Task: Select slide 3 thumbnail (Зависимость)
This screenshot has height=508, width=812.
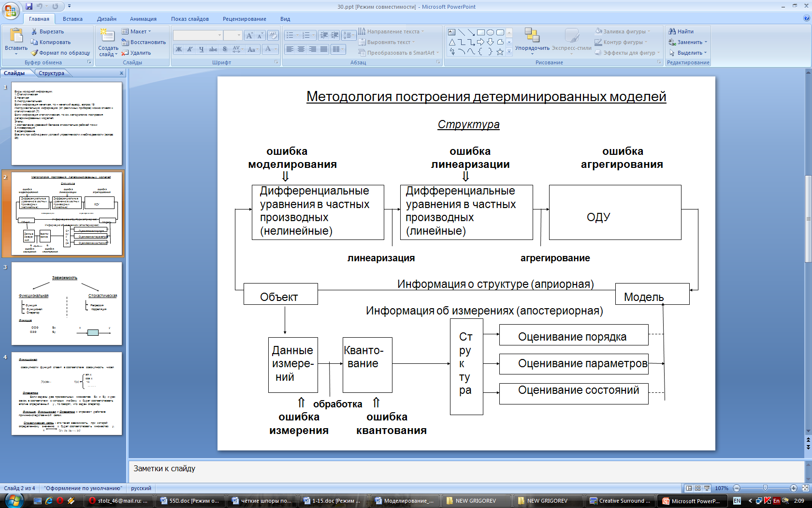Action: point(67,303)
